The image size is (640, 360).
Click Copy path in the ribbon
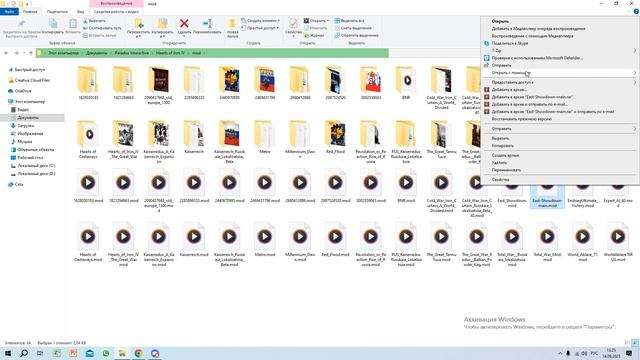(x=102, y=28)
